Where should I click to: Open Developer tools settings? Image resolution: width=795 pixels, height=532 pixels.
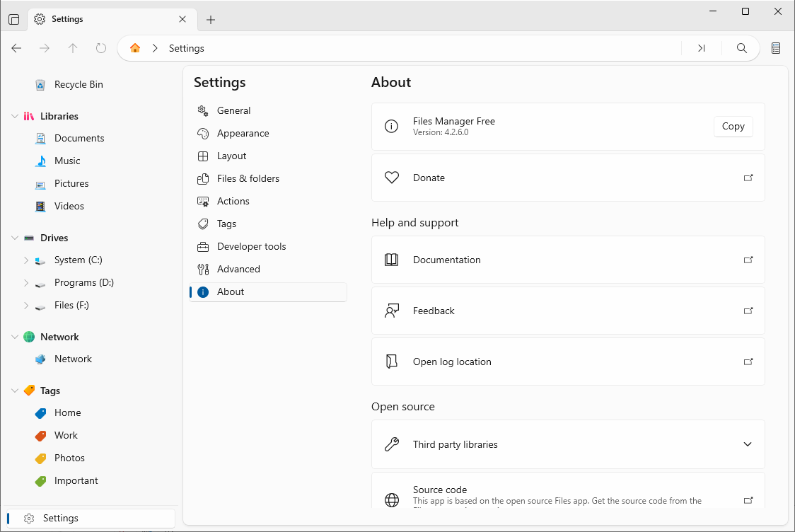click(x=267, y=246)
